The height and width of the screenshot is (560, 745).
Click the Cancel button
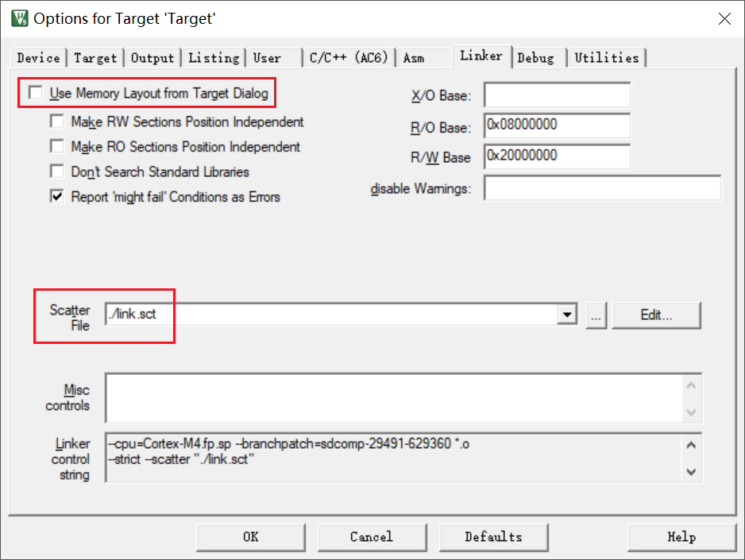click(x=372, y=537)
